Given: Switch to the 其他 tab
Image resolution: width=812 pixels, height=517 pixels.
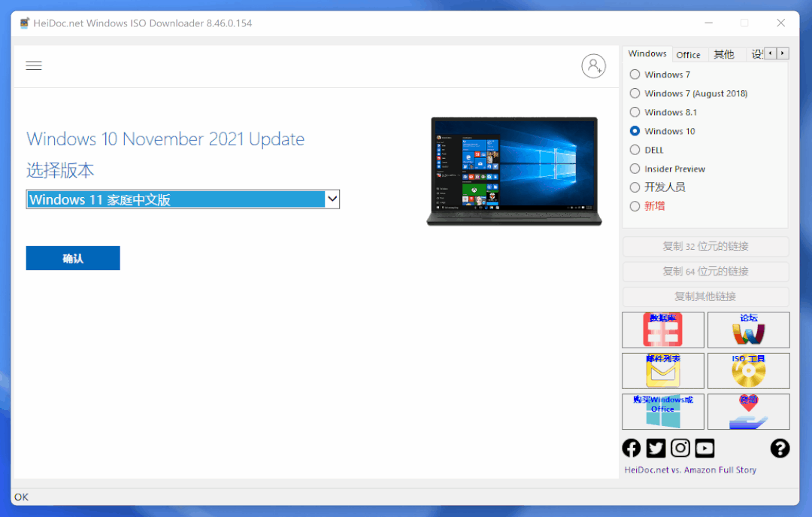Looking at the screenshot, I should point(724,54).
